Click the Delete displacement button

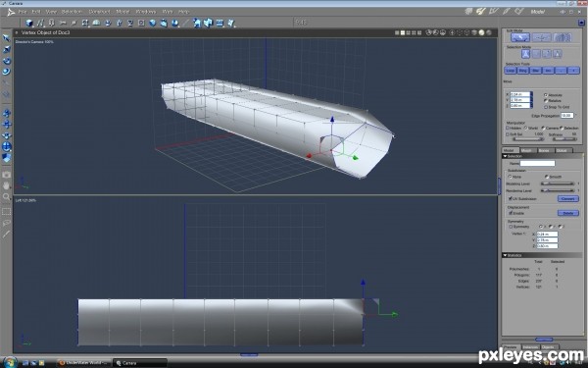[568, 213]
